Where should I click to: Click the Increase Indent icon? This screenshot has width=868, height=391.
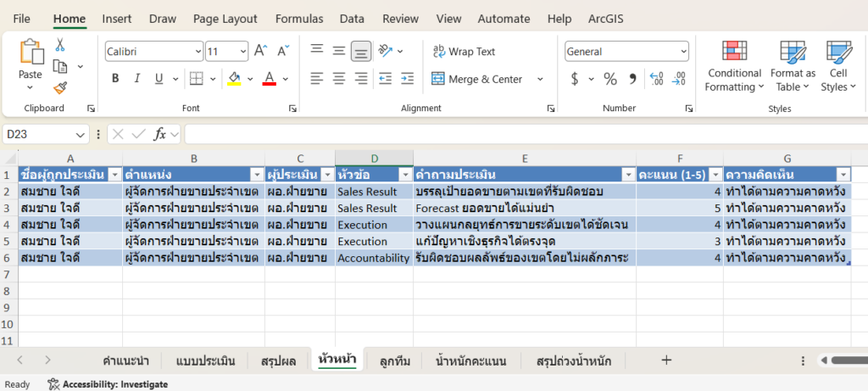tap(407, 79)
